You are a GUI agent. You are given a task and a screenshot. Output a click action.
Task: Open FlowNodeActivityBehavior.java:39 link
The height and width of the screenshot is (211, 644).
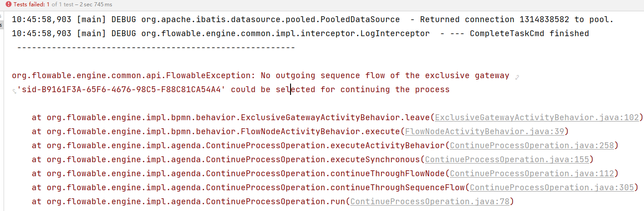tap(484, 131)
